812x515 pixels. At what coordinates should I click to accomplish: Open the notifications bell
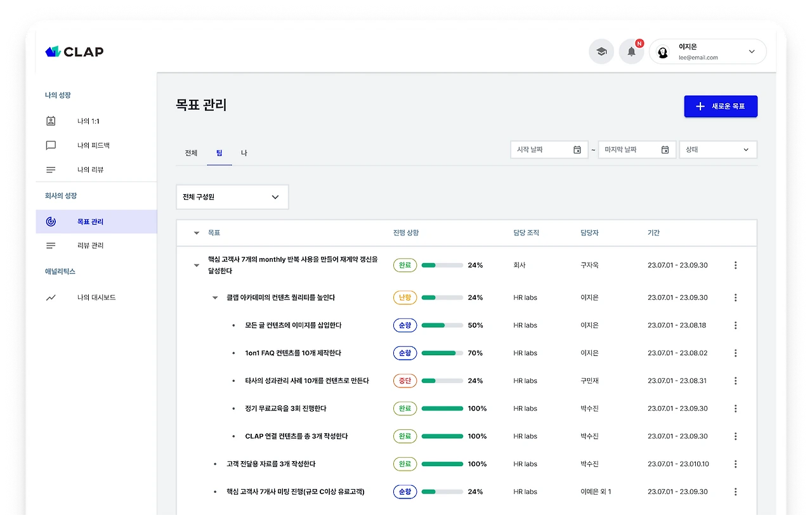pos(631,51)
